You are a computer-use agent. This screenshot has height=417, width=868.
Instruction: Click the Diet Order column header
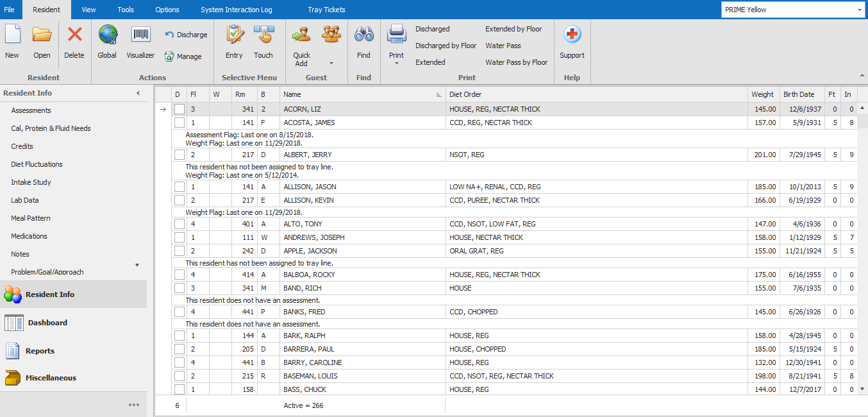pos(597,94)
